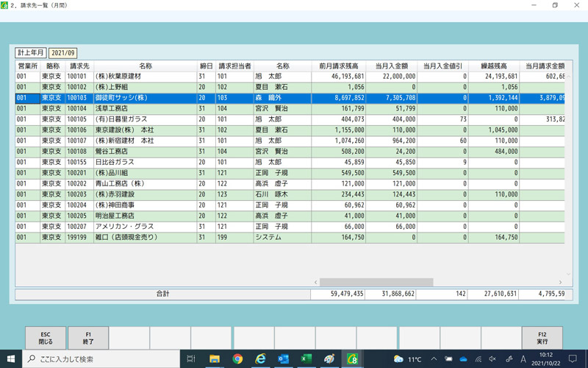Select the 明治屋工務店 row
Viewport: 588px width, 368px height.
290,216
